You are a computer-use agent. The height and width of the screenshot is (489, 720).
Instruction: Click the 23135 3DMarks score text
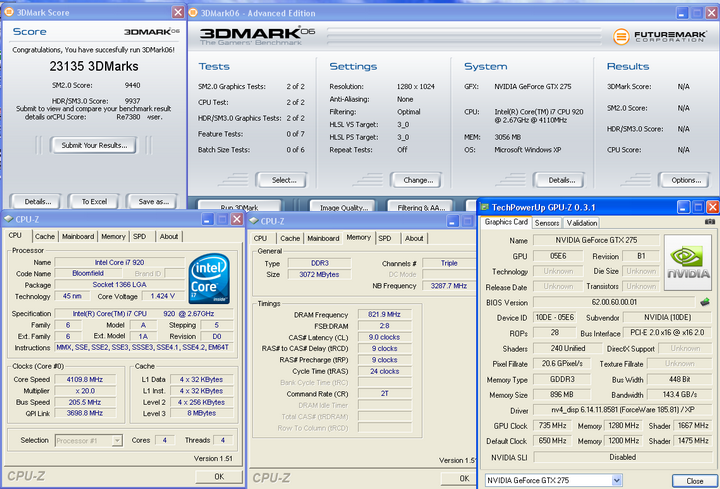pyautogui.click(x=94, y=67)
